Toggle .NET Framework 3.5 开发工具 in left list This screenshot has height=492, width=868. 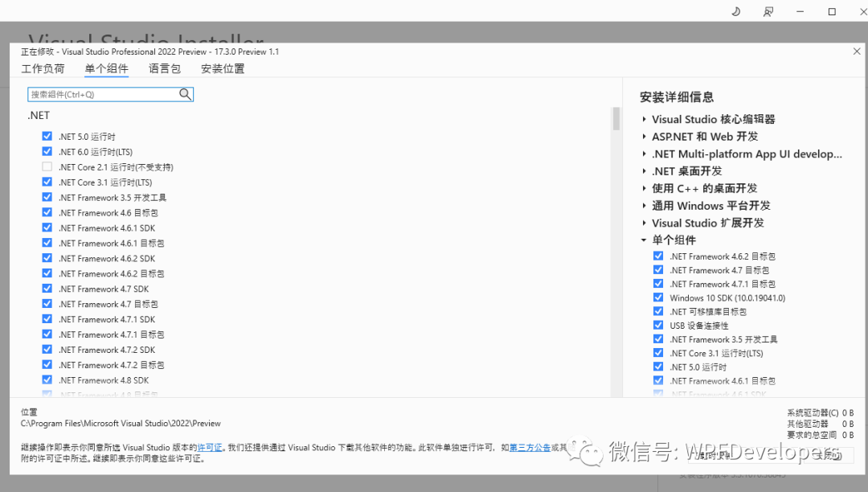47,197
